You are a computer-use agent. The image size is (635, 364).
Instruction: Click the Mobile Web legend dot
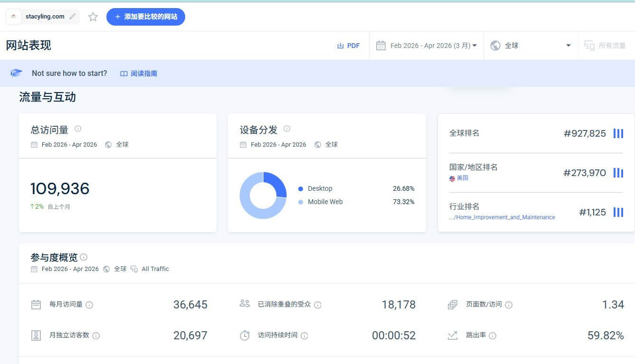coord(301,202)
